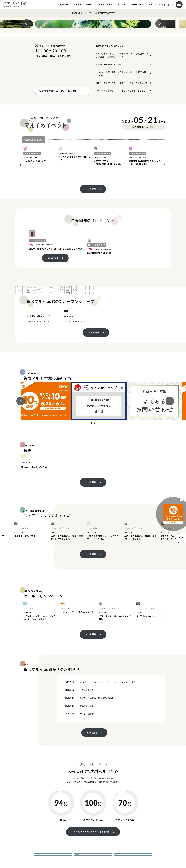Viewport: 186px width, 868px height.
Task: Open the hamburger menu icon
Action: point(179,4)
